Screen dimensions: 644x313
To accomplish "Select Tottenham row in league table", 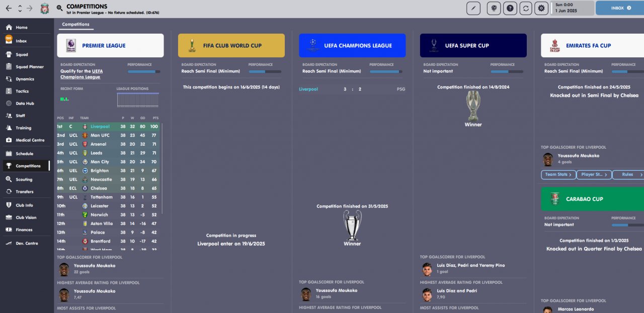I will [108, 197].
